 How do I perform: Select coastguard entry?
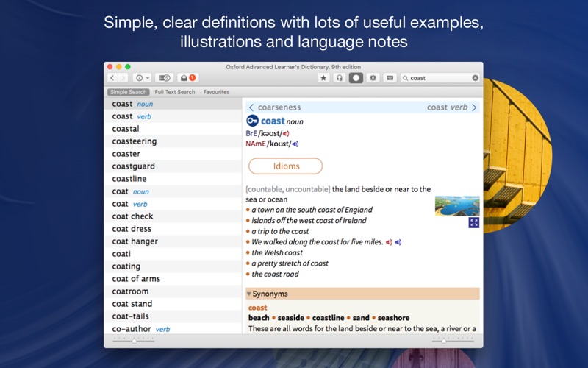coord(173,166)
